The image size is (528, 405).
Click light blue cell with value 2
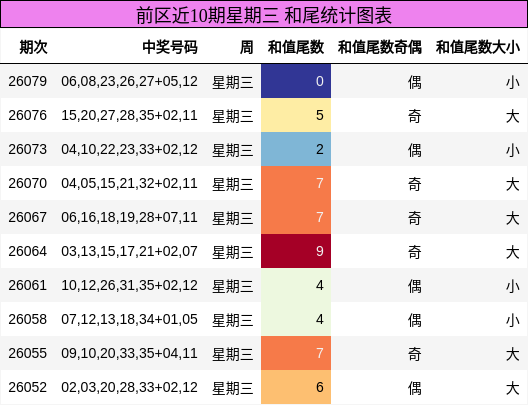tap(296, 149)
